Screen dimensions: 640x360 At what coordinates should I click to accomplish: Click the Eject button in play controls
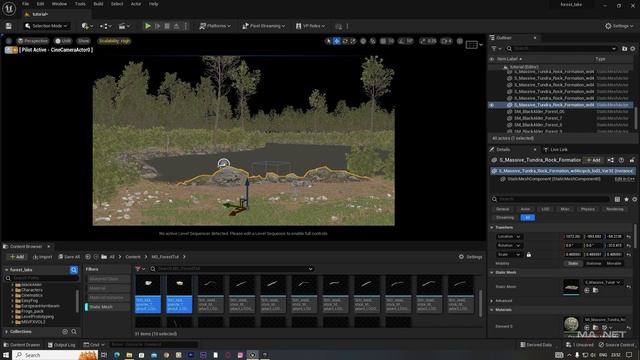176,26
